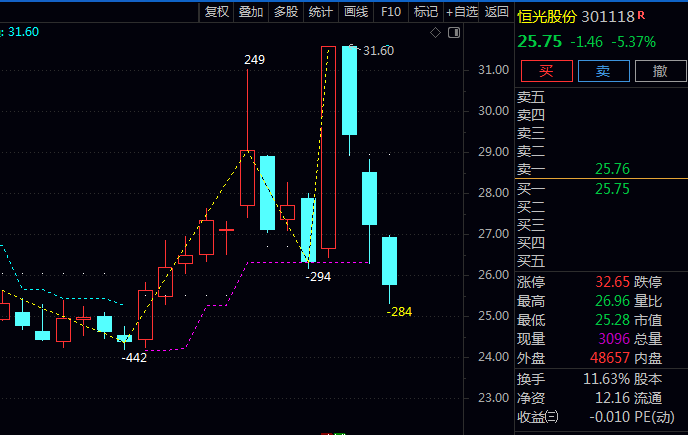Viewport: 688px width, 435px height.
Task: Click the 卖一 price 25.76
Action: (612, 169)
